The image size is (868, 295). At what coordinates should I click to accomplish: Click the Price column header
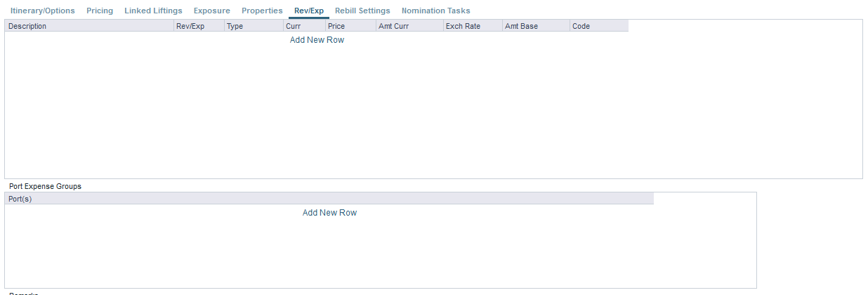[350, 26]
